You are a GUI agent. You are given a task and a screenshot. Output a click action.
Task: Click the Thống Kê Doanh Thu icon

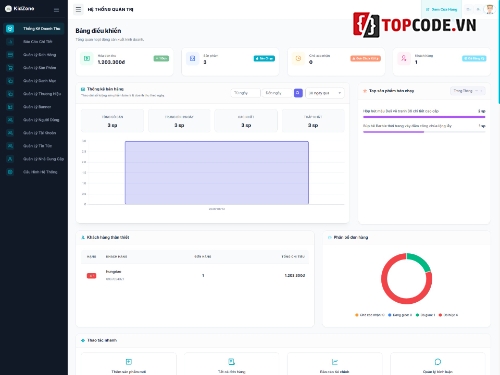pyautogui.click(x=10, y=29)
